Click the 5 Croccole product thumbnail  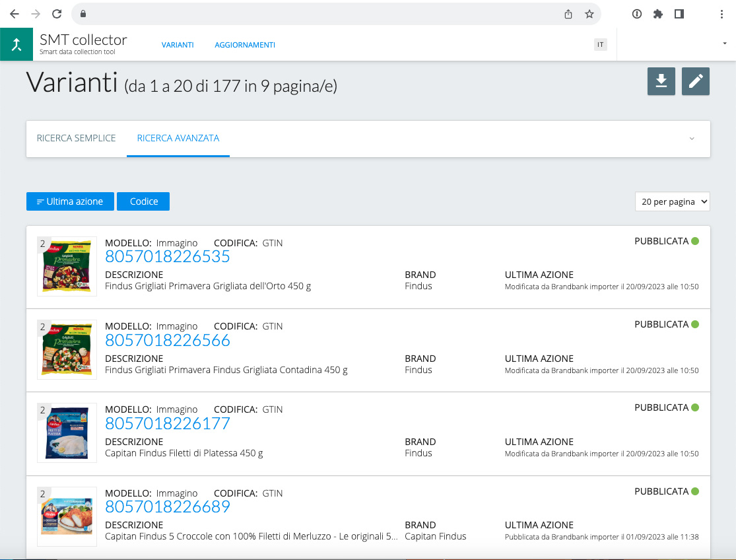point(67,516)
